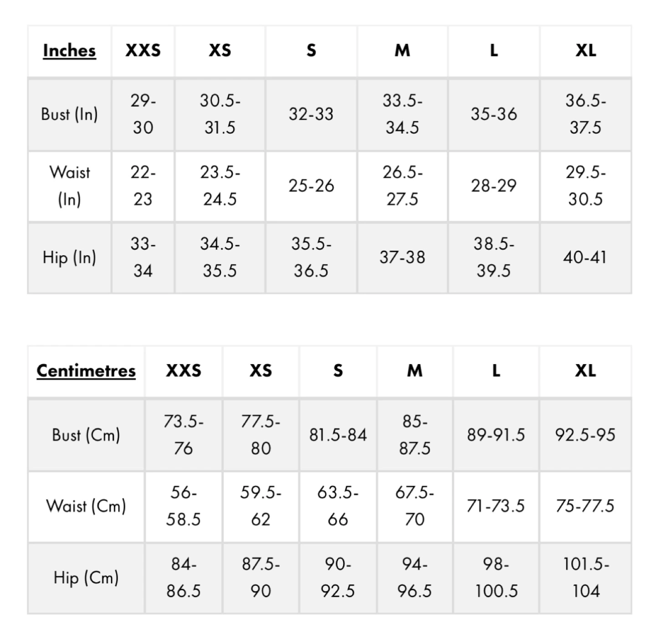Click the 101.5-104 hip centimetre cell
Viewport: 656px width, 644px height.
(586, 578)
